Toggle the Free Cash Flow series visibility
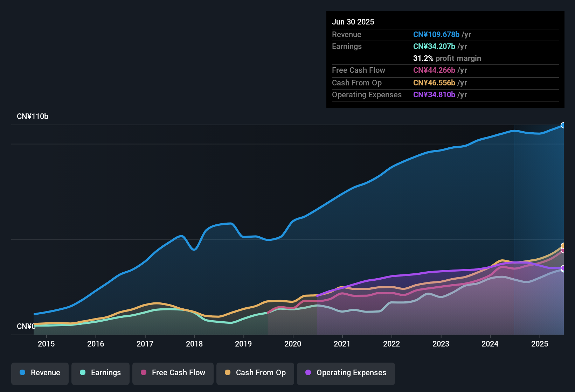Viewport: 575px width, 392px height. 173,373
